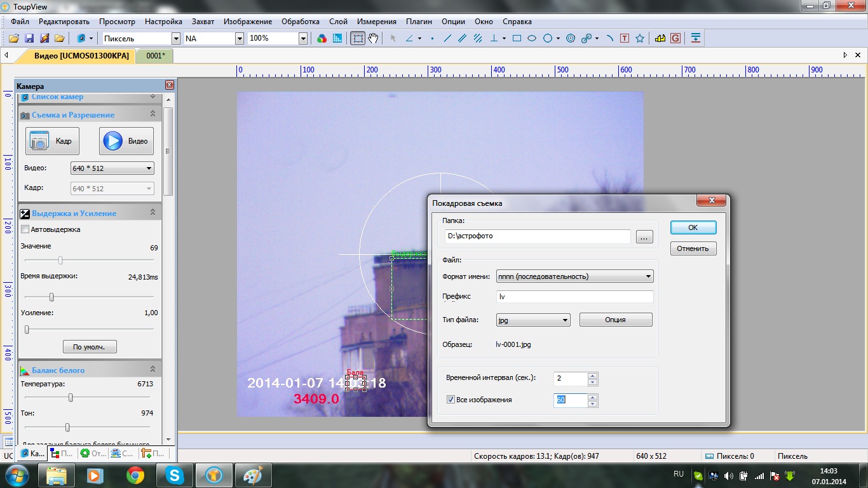Open Skype from the taskbar
The image size is (868, 488).
pyautogui.click(x=175, y=475)
